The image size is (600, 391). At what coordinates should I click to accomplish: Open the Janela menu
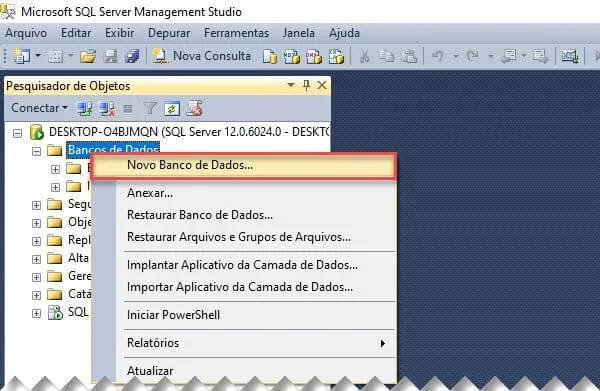[298, 33]
